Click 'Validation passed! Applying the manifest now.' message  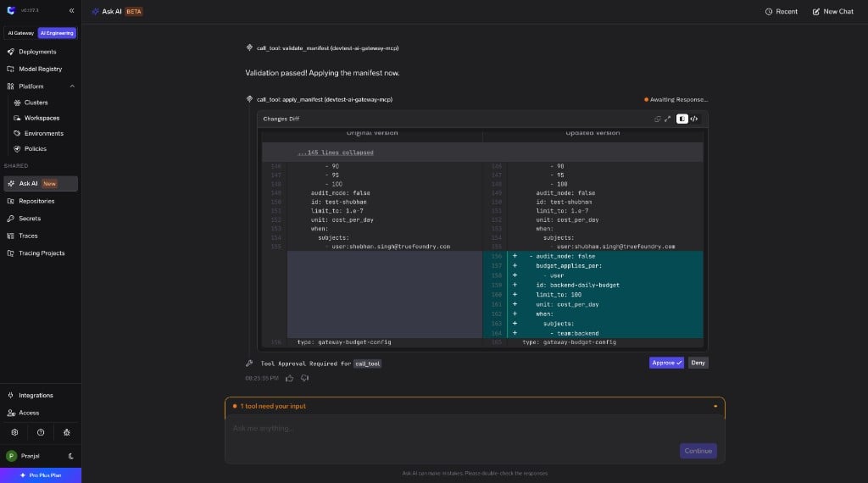pos(322,73)
